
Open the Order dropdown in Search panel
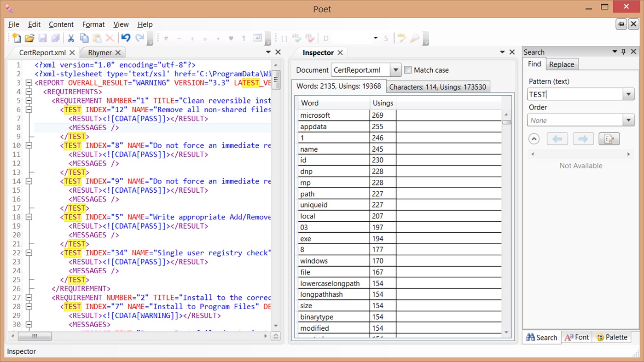[x=628, y=120]
